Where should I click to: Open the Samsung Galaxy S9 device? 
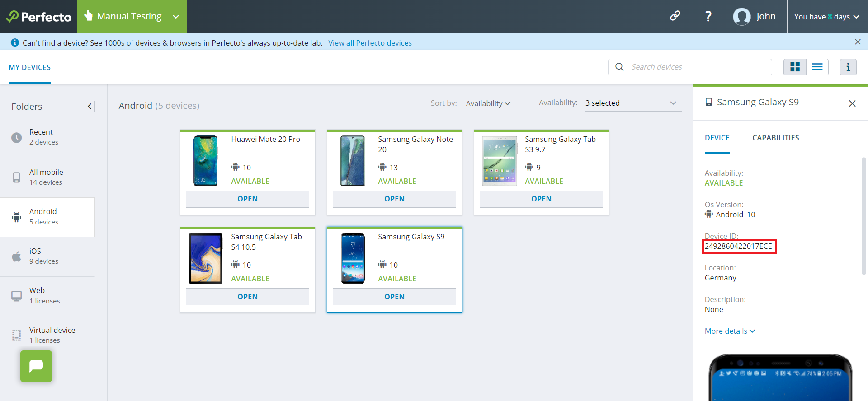coord(394,297)
